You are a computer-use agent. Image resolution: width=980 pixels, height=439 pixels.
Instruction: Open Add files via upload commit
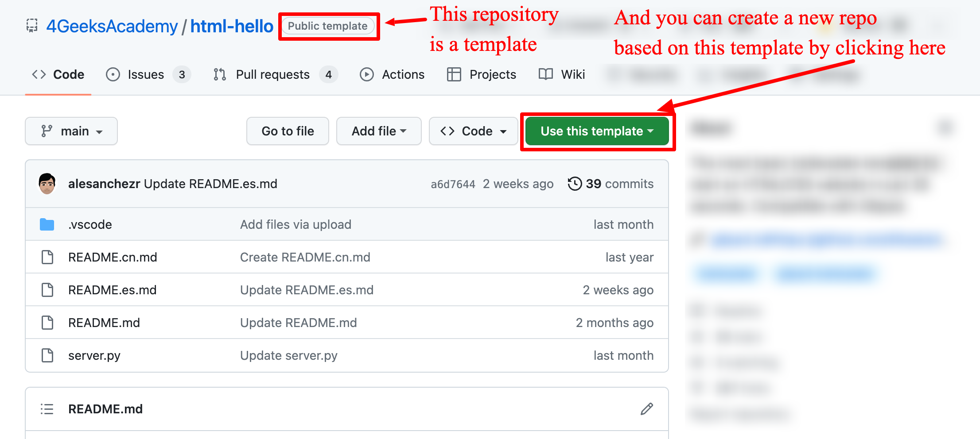[x=296, y=224]
